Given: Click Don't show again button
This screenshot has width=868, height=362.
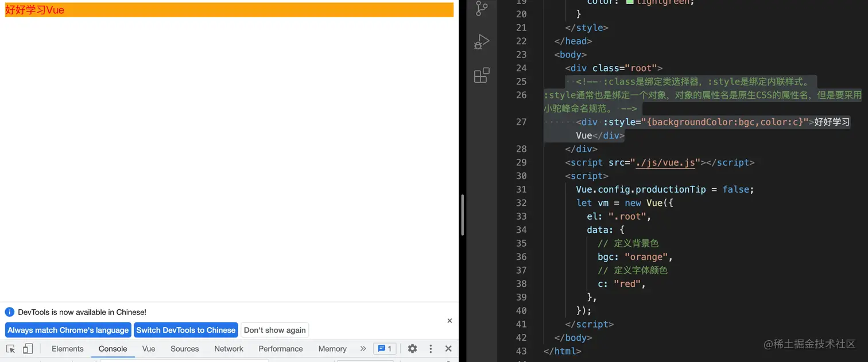Looking at the screenshot, I should (x=275, y=330).
